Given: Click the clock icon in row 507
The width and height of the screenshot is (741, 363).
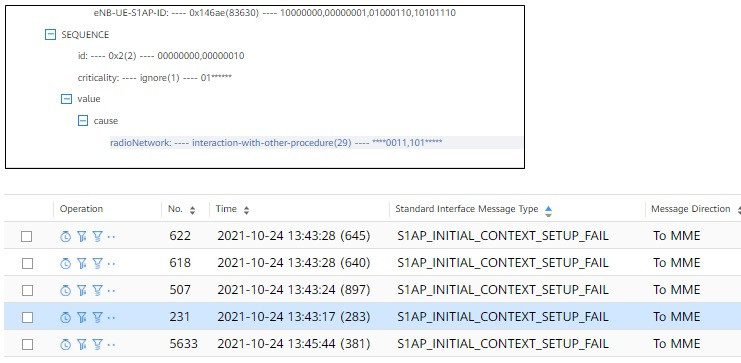Looking at the screenshot, I should [65, 290].
